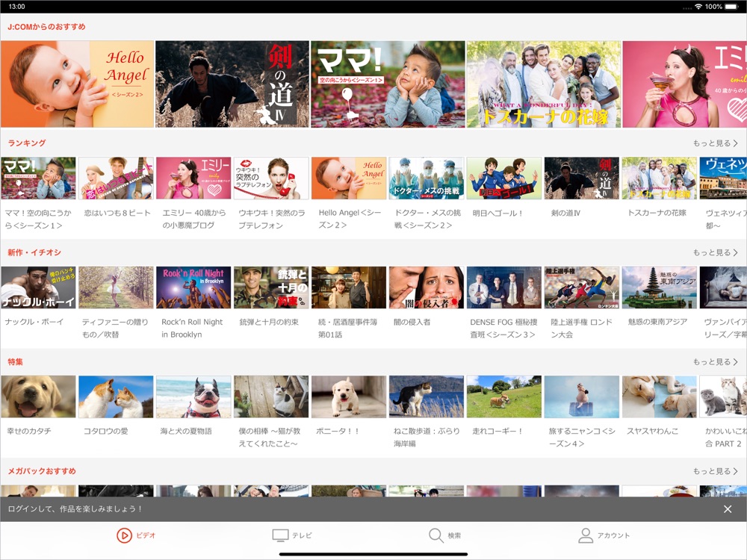This screenshot has height=560, width=747.
Task: Open the かわいいこね kittens thumbnail
Action: tap(723, 396)
